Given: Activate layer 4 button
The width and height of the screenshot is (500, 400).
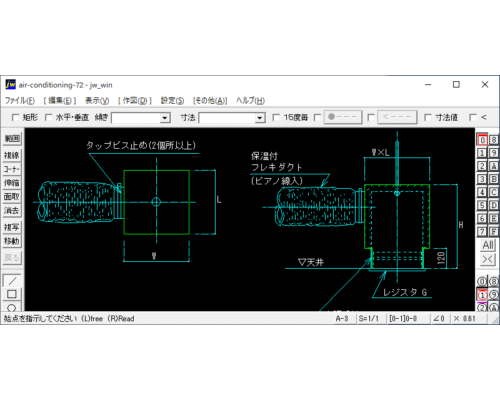Looking at the screenshot, I should (482, 192).
